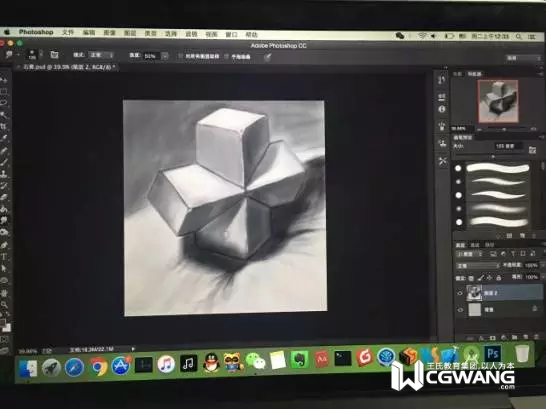The height and width of the screenshot is (409, 546).
Task: Toggle Quick Mask mode in toolbar
Action: (x=4, y=339)
